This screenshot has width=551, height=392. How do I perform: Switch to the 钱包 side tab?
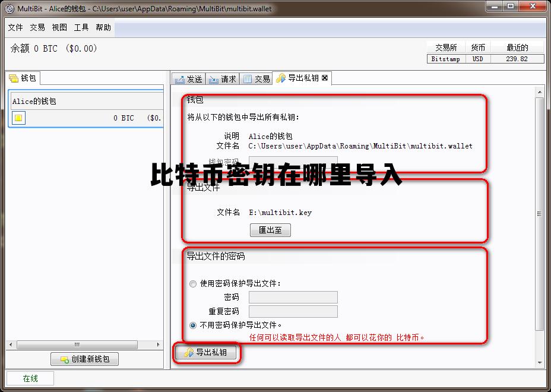pyautogui.click(x=23, y=78)
